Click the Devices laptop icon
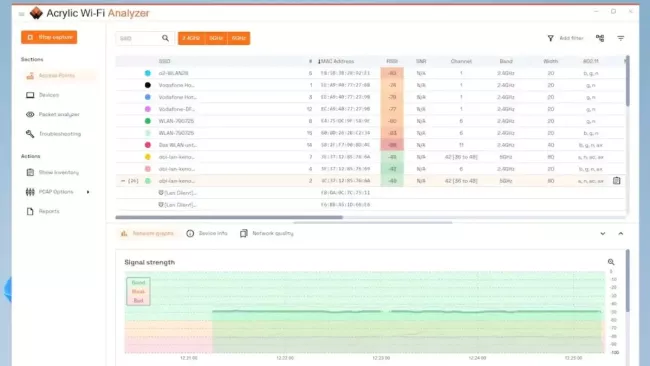This screenshot has height=366, width=650. [30, 95]
